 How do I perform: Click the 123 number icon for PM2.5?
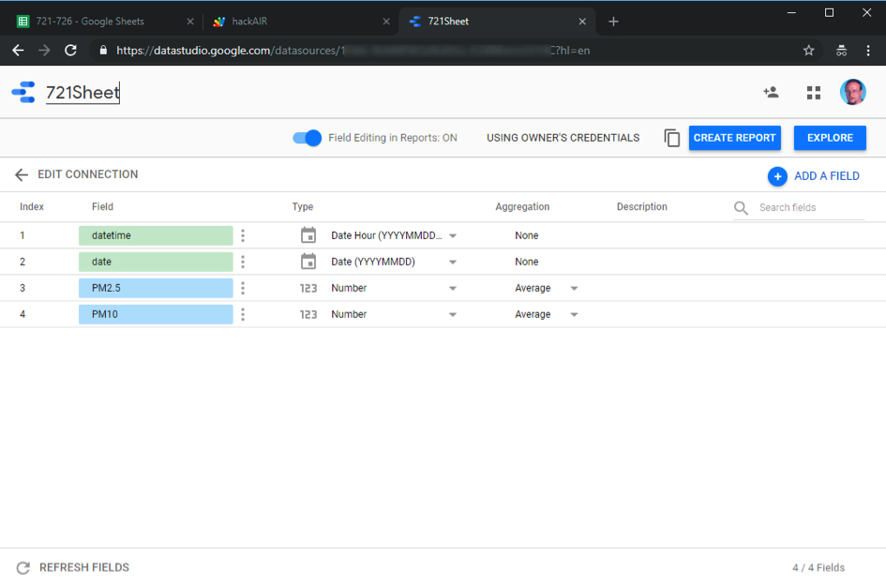click(x=308, y=288)
